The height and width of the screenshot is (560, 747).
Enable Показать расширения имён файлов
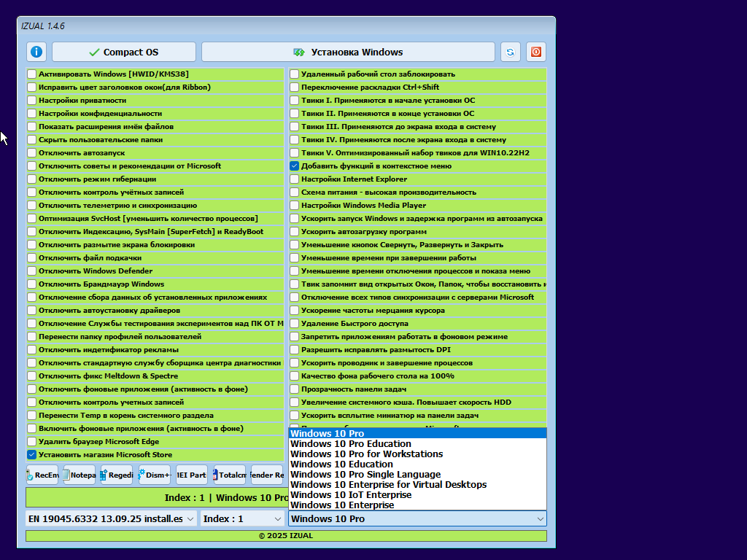pos(32,127)
